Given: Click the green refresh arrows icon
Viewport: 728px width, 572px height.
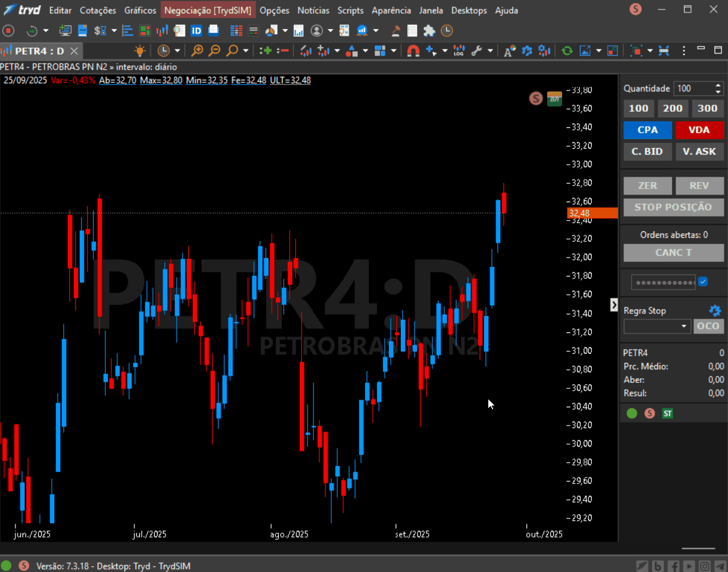Looking at the screenshot, I should click(567, 51).
